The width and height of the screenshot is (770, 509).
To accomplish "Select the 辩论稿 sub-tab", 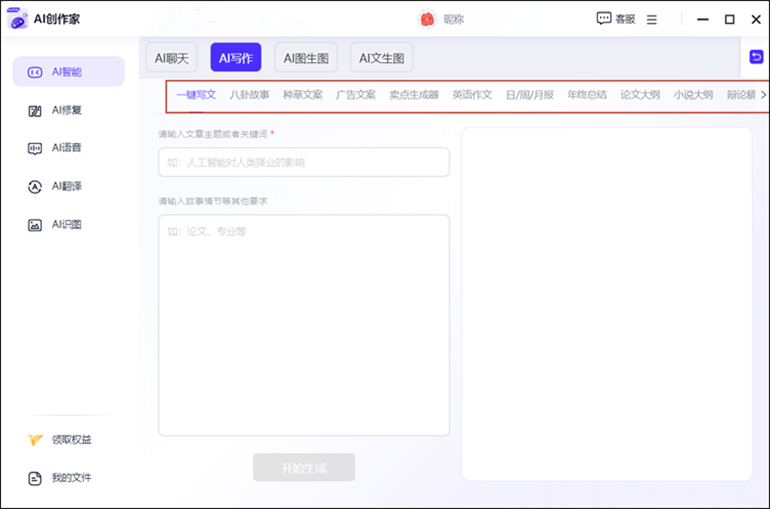I will [741, 95].
